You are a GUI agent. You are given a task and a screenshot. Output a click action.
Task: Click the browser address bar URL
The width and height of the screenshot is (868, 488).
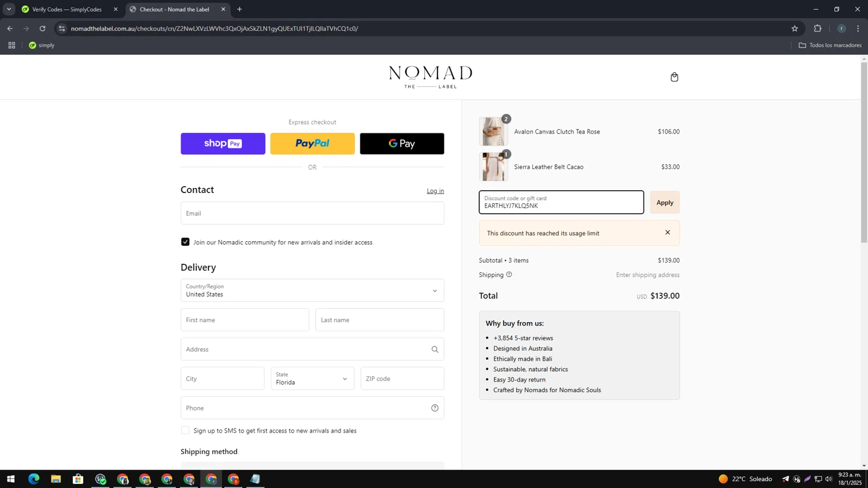click(214, 28)
